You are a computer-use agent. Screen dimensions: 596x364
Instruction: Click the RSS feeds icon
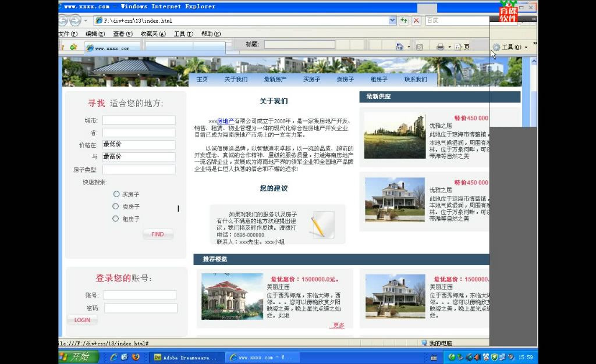point(420,48)
